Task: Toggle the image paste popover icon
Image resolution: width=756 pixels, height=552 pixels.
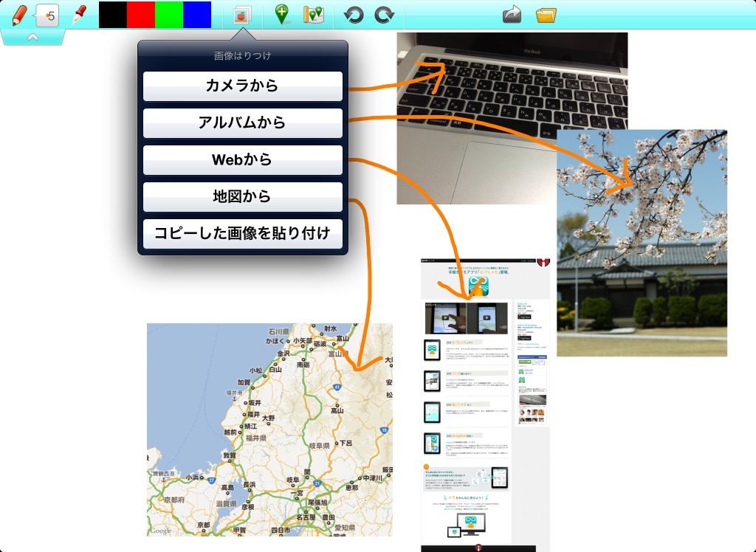Action: (x=242, y=15)
